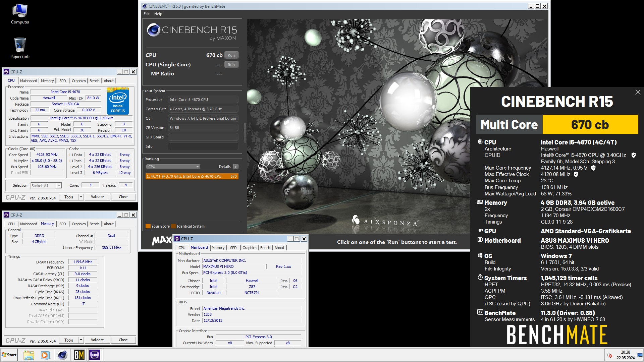This screenshot has width=644, height=362.
Task: Click the BenchMate System Timers clock icon
Action: point(480,278)
